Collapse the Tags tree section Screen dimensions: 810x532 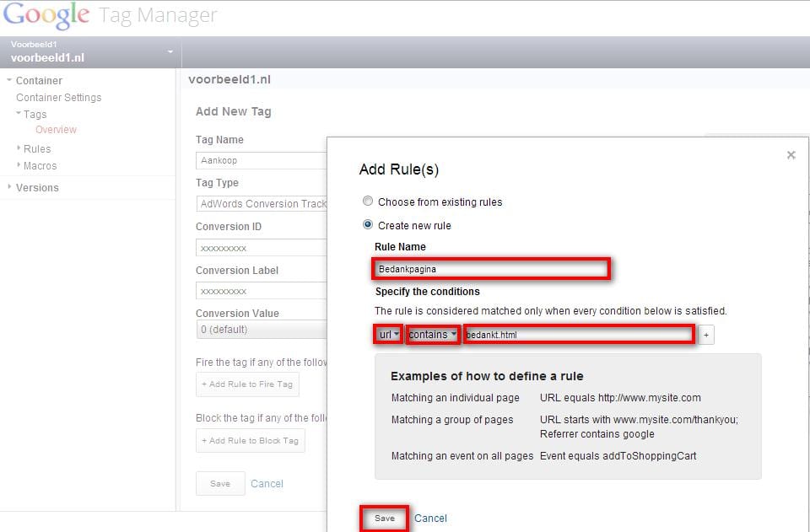19,113
